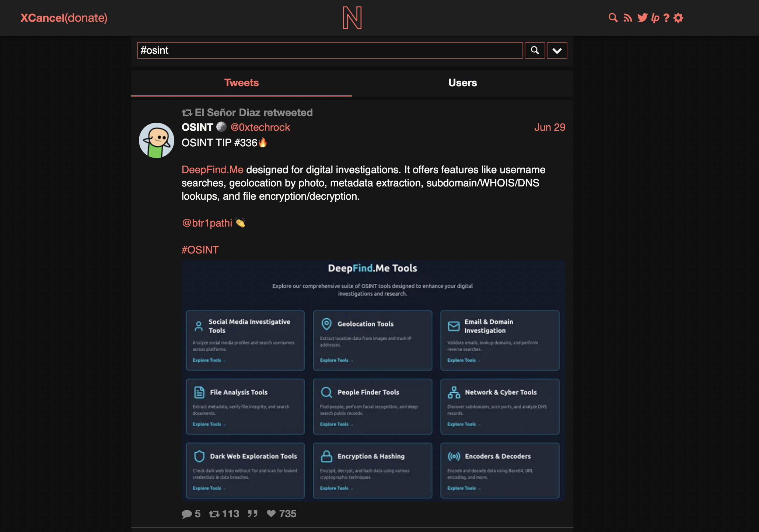Open the help question mark icon

point(666,18)
